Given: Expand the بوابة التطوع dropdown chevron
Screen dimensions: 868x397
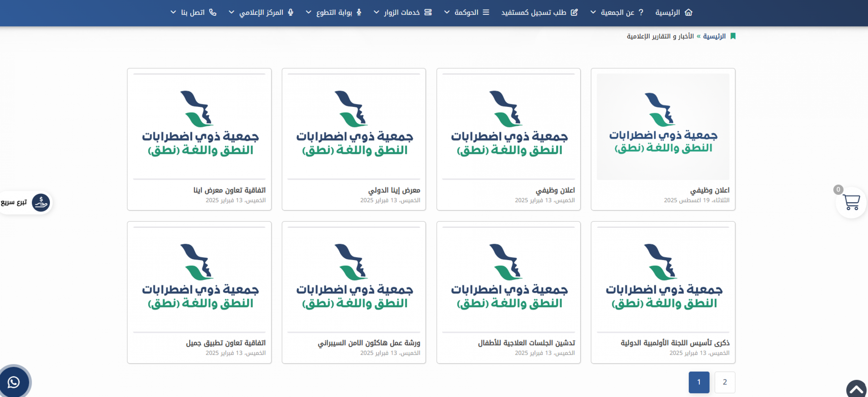Looking at the screenshot, I should (308, 13).
